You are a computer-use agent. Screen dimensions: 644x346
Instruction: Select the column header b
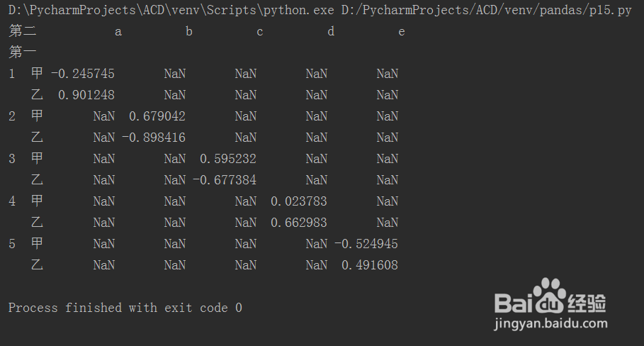(x=189, y=31)
